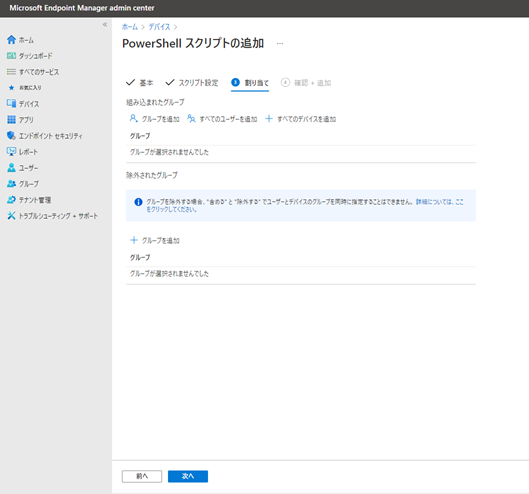Click the plus icon for すべてのデバイスを追加
The height and width of the screenshot is (494, 529).
269,118
